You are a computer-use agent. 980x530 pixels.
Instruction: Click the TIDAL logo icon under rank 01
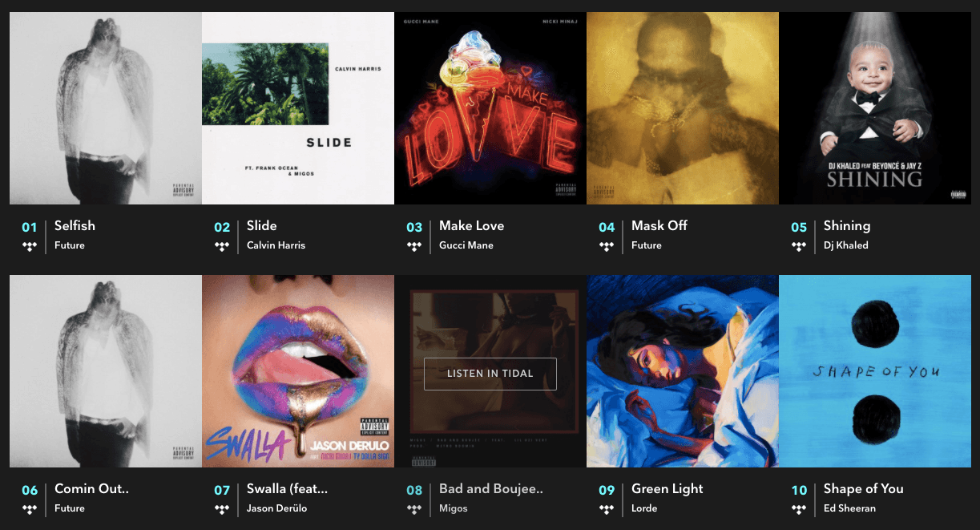pos(30,245)
